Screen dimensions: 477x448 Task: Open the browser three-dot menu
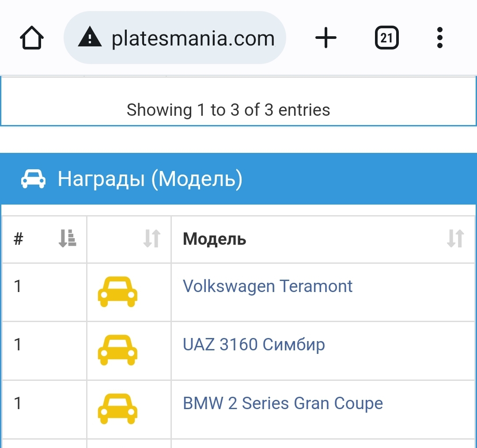click(439, 38)
